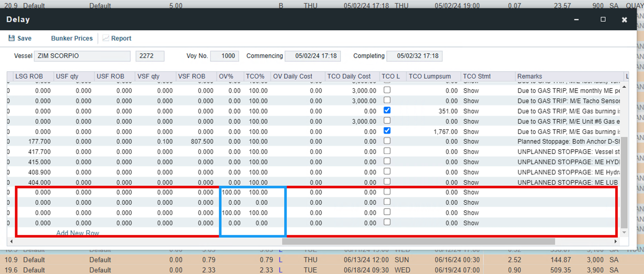Close the Delay dialog
The image size is (644, 274).
click(x=624, y=20)
